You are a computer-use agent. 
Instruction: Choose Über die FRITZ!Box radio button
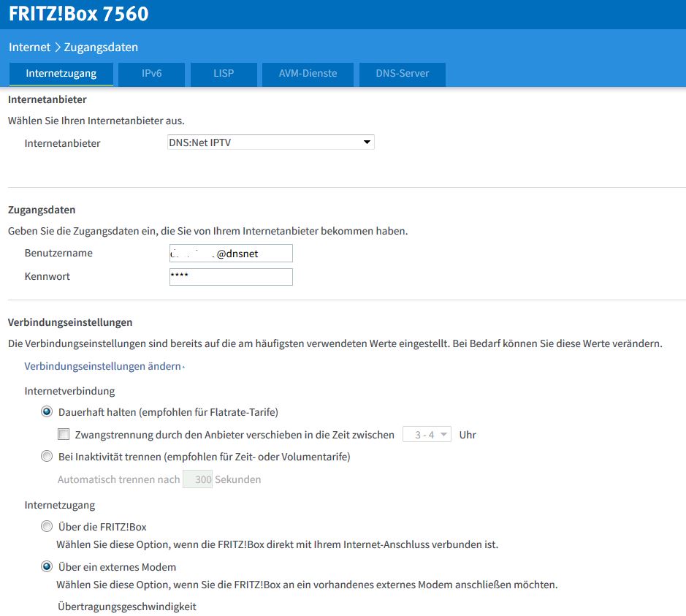[x=46, y=526]
